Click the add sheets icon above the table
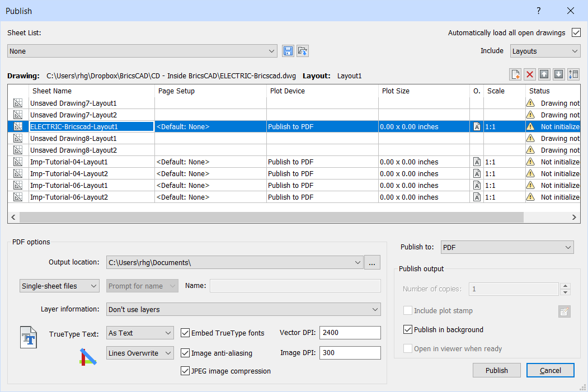This screenshot has height=392, width=588. (x=516, y=74)
